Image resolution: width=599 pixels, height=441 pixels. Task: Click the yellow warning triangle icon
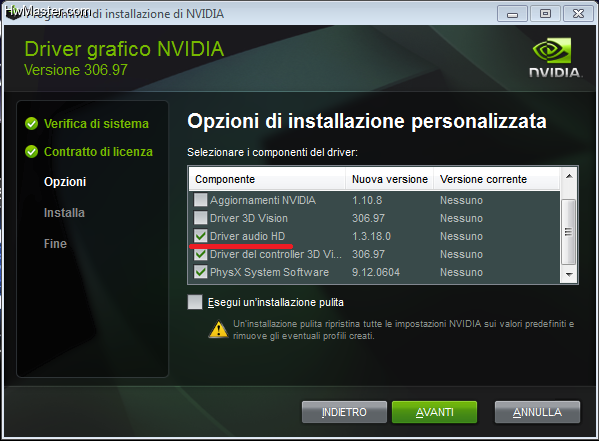point(219,329)
